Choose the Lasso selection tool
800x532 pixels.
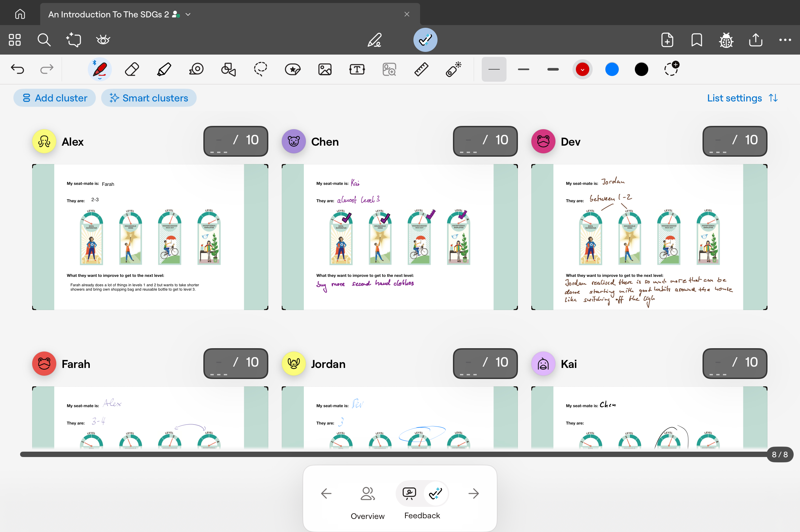[260, 69]
